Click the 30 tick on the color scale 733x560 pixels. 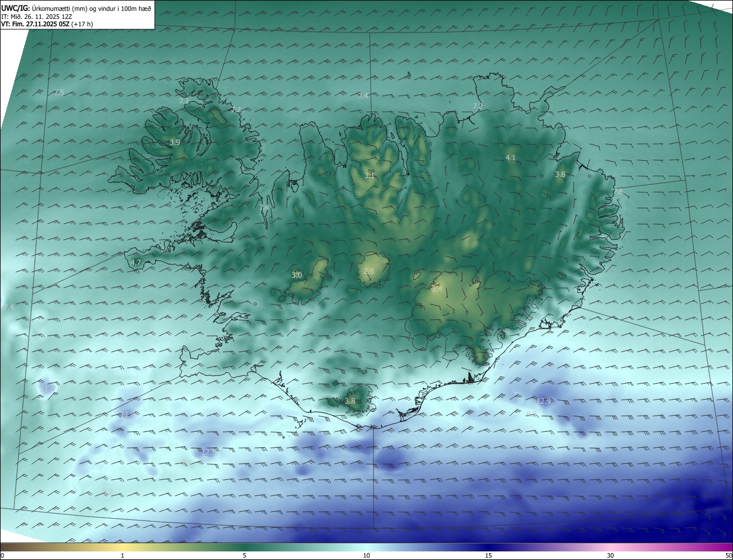click(x=610, y=556)
